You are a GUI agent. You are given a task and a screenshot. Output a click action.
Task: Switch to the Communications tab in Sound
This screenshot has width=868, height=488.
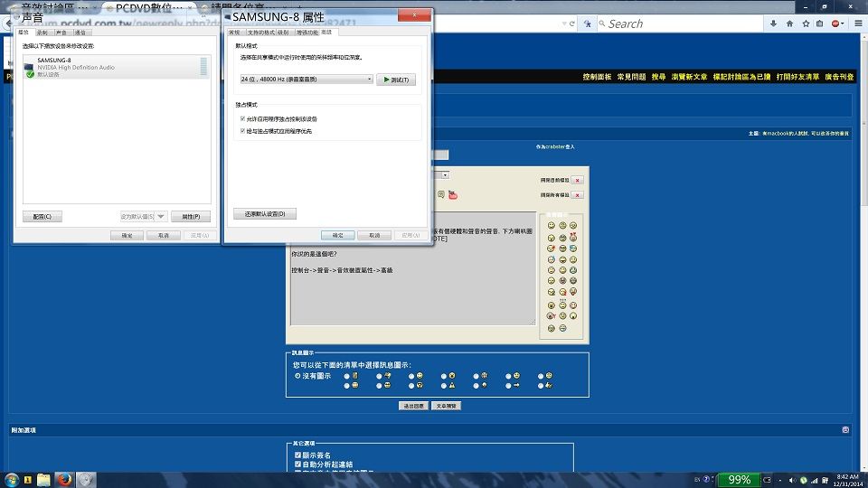(x=80, y=33)
